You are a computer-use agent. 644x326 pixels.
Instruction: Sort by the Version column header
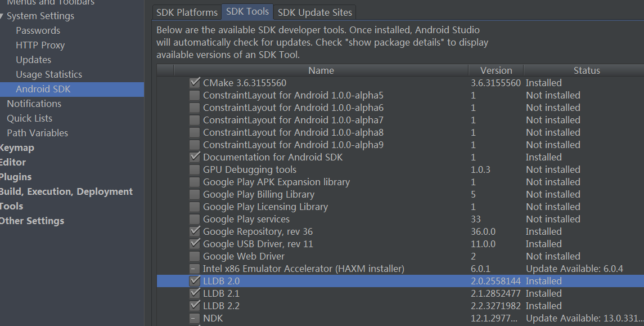coord(496,70)
